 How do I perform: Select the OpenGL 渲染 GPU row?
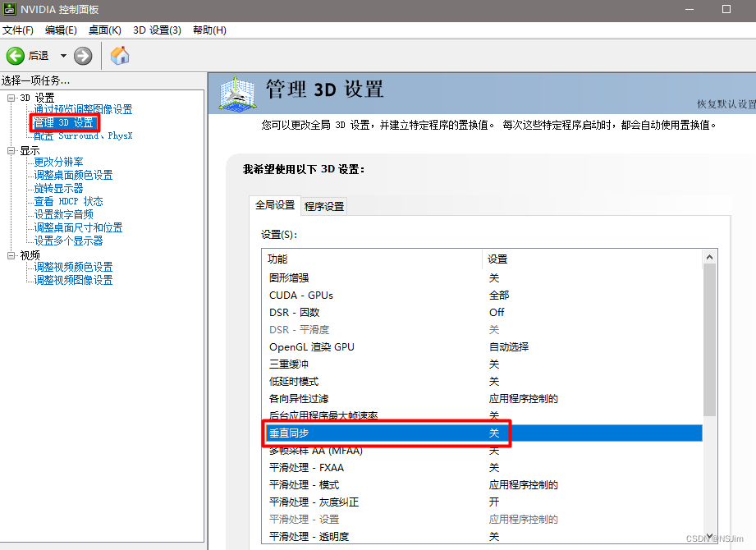click(x=482, y=347)
